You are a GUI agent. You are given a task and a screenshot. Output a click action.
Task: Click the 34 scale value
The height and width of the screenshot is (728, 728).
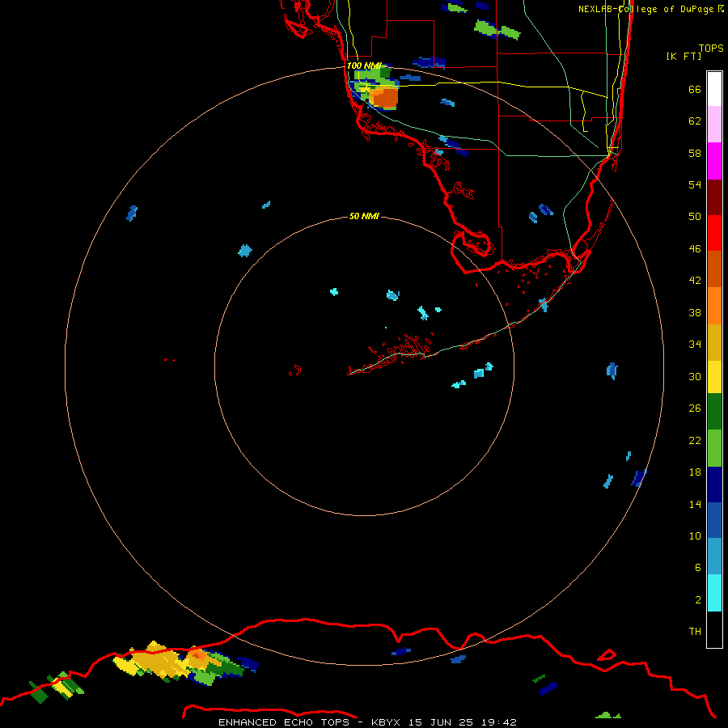click(695, 345)
